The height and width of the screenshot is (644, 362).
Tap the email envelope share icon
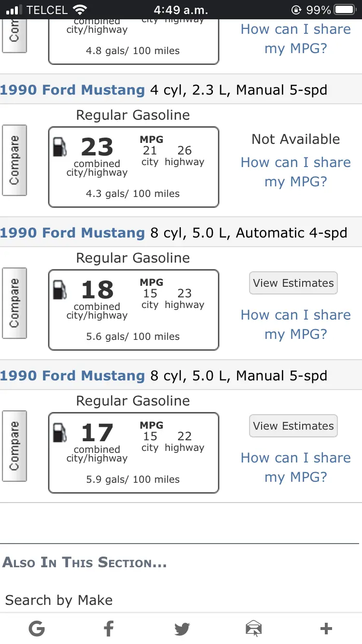pyautogui.click(x=253, y=629)
